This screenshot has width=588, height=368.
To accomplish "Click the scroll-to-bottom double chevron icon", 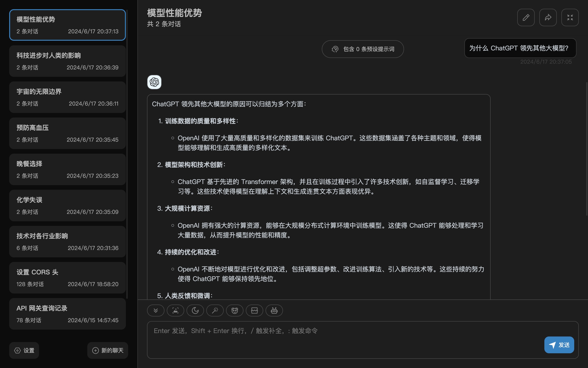I will (155, 310).
